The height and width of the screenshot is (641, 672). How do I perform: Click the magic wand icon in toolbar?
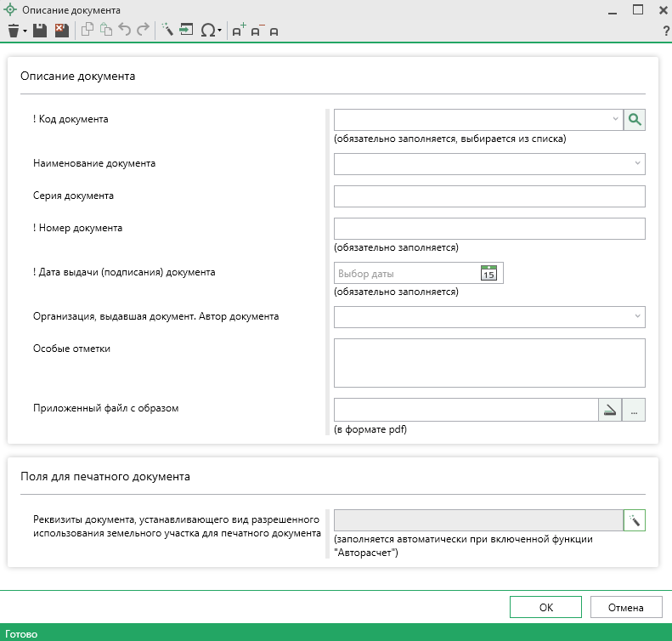coord(167,31)
